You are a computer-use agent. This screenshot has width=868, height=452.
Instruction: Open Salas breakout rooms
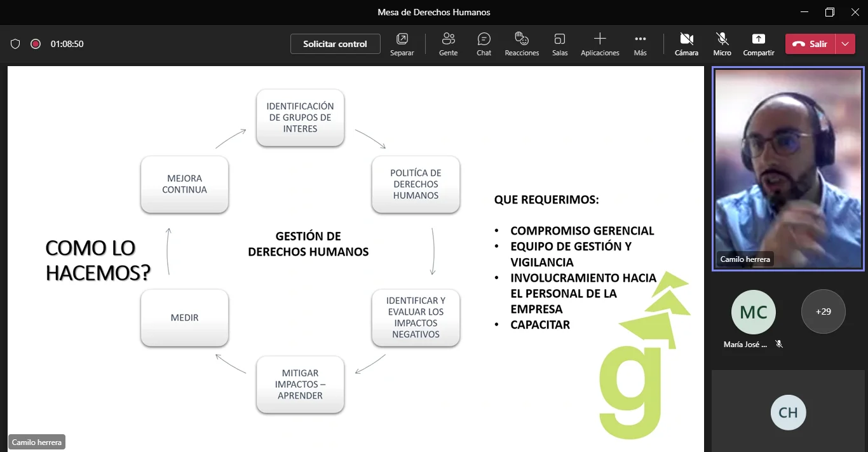click(560, 44)
